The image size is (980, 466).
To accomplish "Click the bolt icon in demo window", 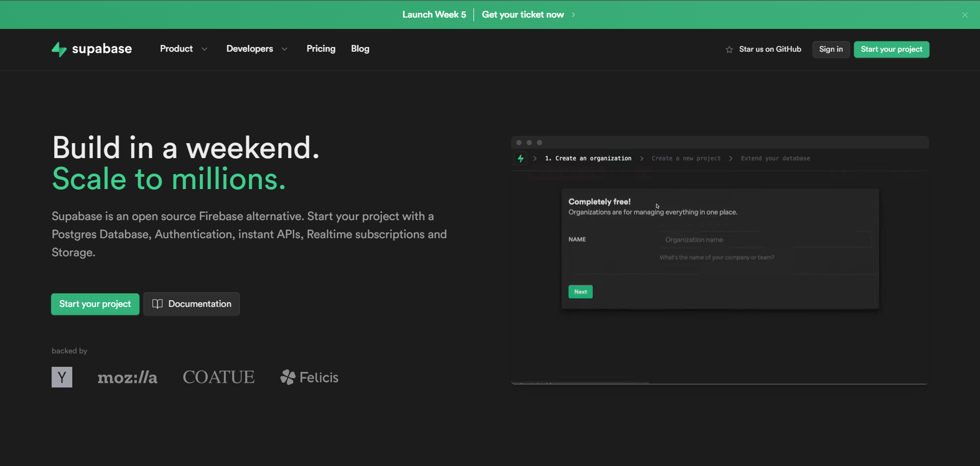I will point(520,159).
